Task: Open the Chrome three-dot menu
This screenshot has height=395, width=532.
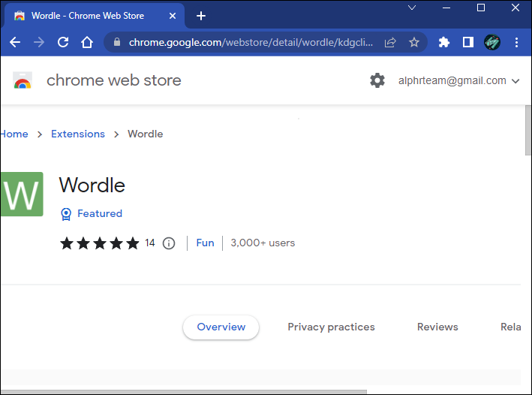Action: pos(516,43)
